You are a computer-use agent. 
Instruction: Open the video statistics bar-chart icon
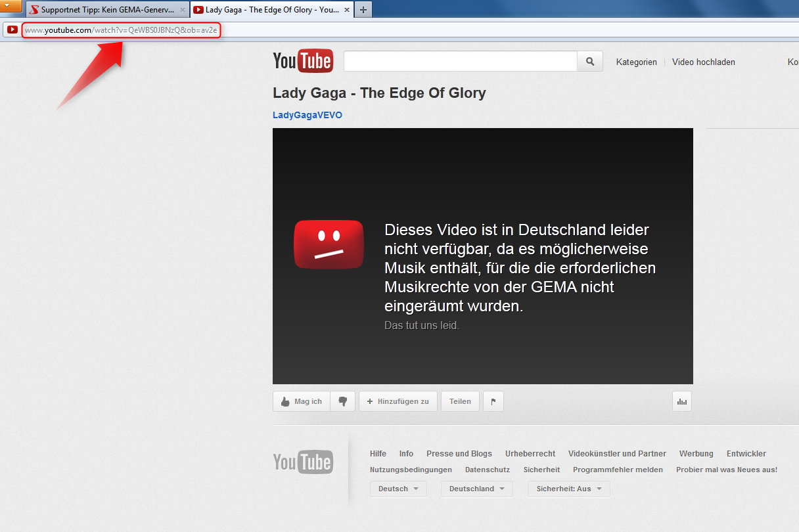pyautogui.click(x=681, y=401)
